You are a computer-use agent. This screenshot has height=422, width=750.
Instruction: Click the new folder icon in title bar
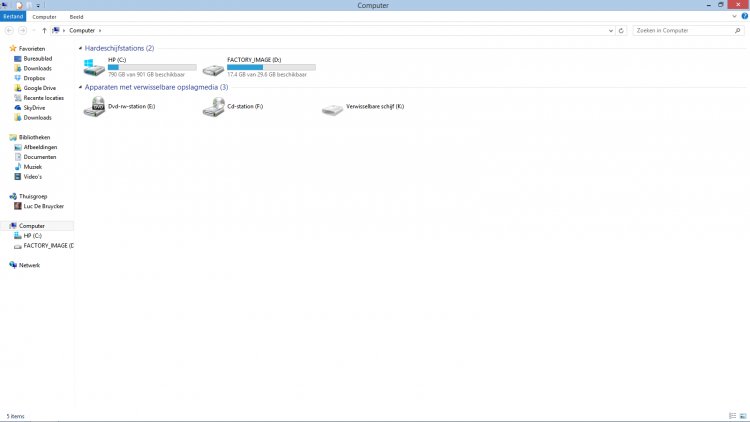[x=29, y=5]
